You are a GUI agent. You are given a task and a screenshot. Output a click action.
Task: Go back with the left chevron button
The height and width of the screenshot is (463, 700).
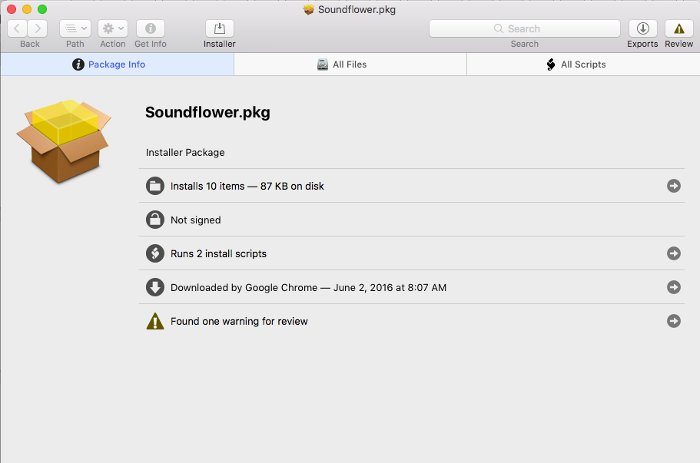(x=17, y=29)
